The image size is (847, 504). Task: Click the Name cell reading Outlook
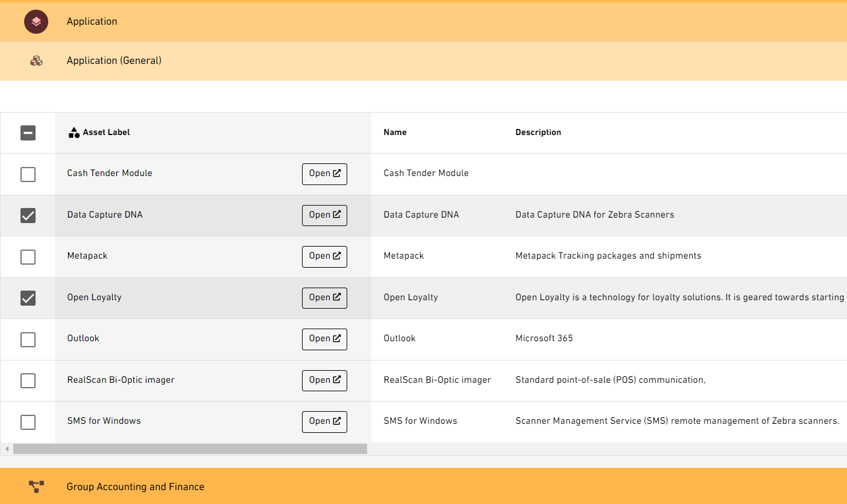400,338
